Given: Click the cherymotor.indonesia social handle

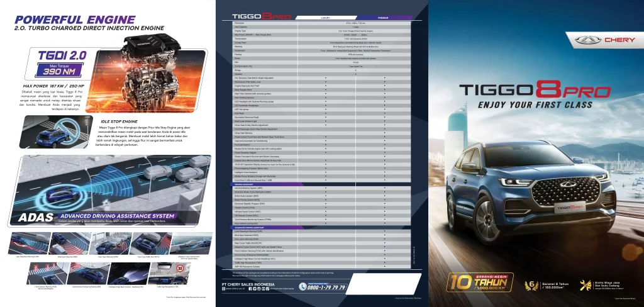Looking at the screenshot, I should (x=282, y=289).
